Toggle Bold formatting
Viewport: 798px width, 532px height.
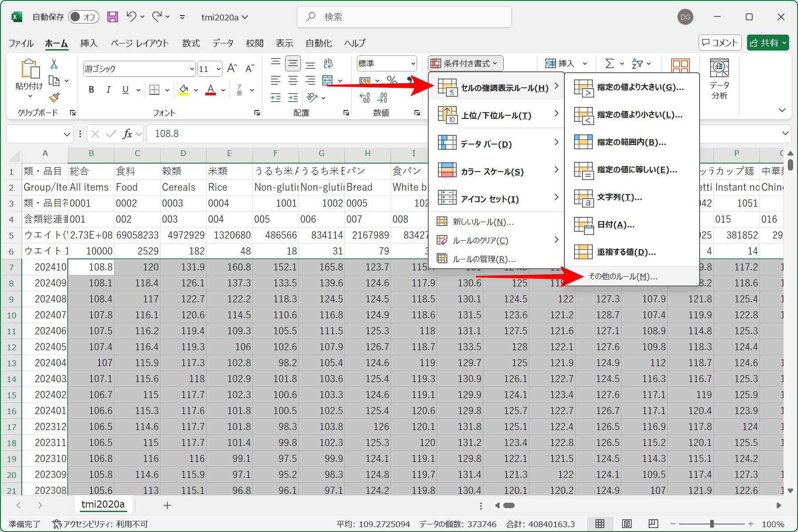click(91, 90)
